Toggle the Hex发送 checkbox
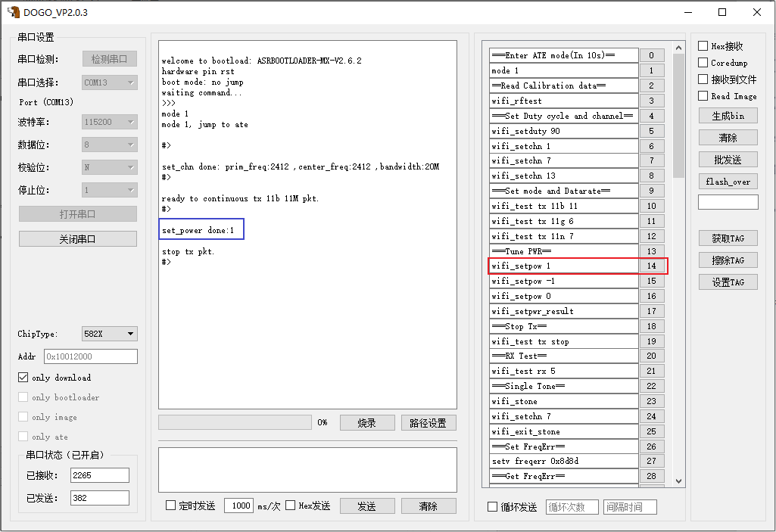The height and width of the screenshot is (532, 776). [x=291, y=506]
